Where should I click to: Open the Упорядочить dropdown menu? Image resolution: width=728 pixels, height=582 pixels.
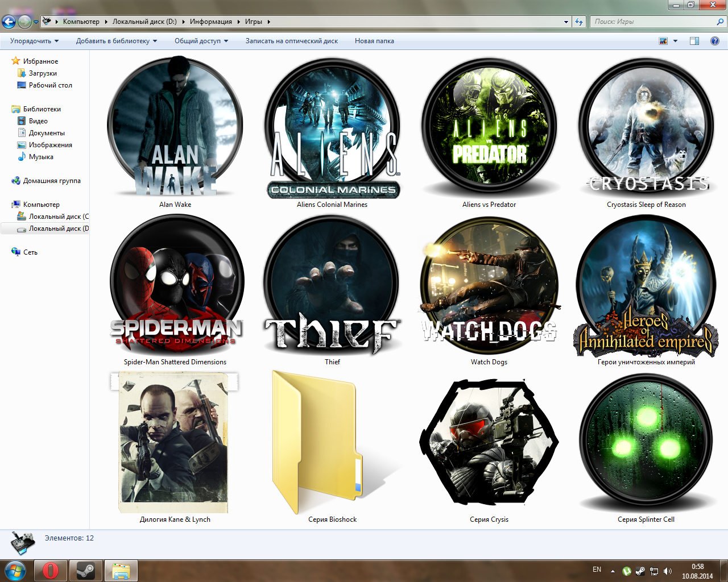click(35, 41)
